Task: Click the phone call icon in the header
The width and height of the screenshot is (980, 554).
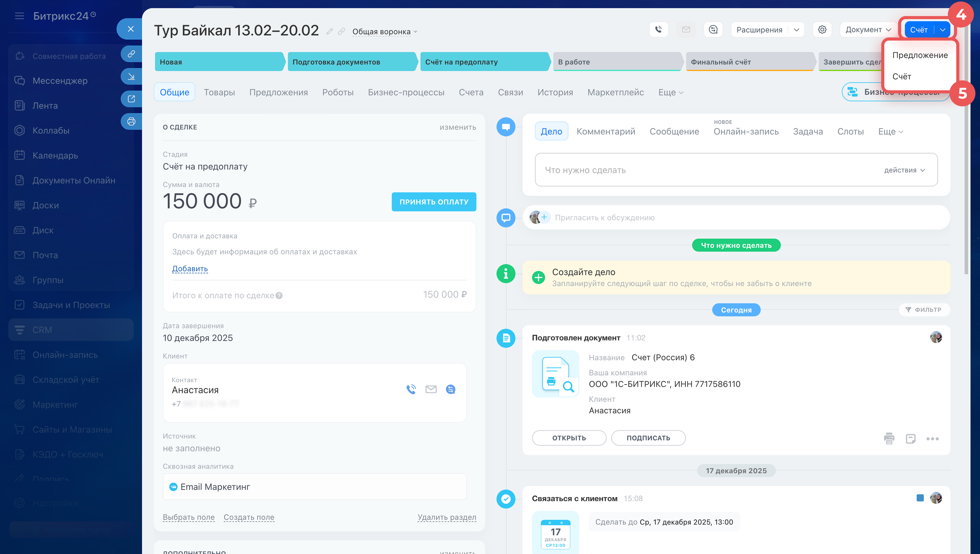Action: (658, 30)
